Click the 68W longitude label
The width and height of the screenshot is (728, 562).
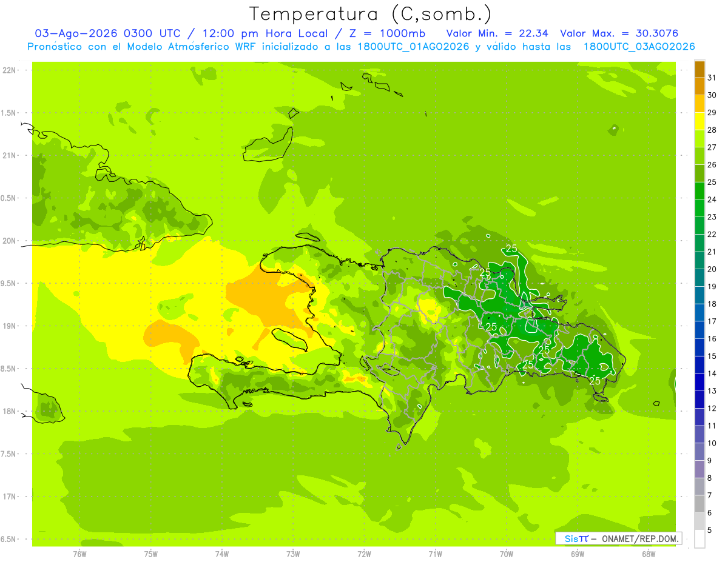pos(649,554)
